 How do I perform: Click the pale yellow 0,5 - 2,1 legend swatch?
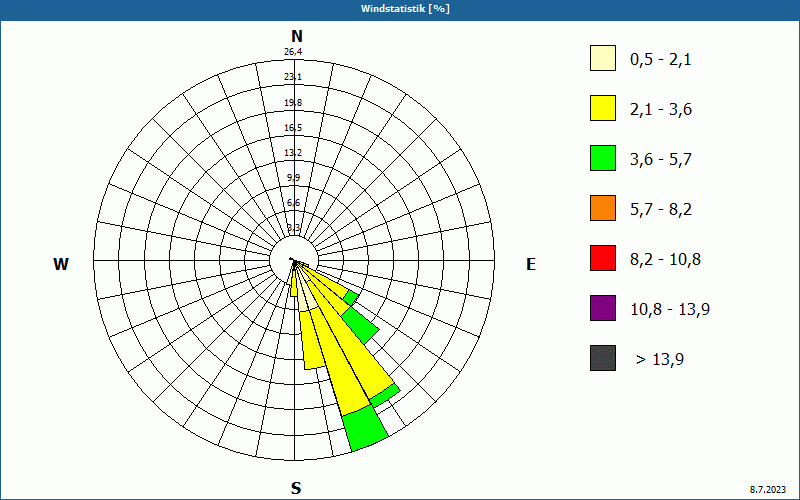[x=603, y=58]
